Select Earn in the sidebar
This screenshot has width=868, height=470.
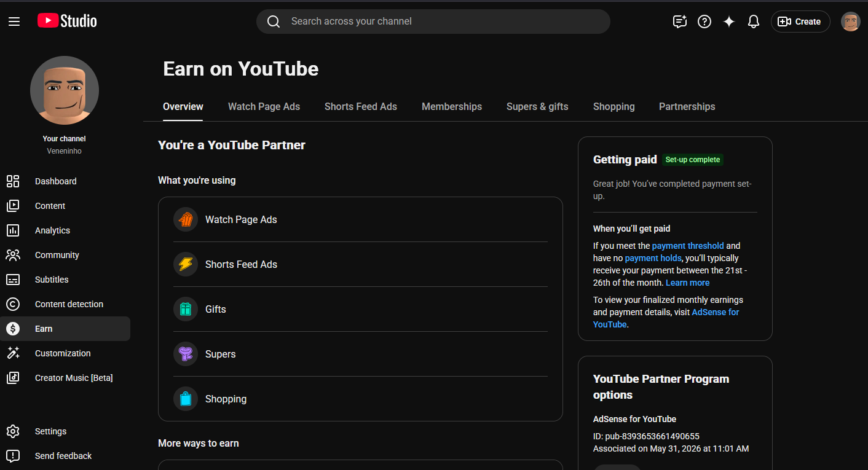point(65,329)
